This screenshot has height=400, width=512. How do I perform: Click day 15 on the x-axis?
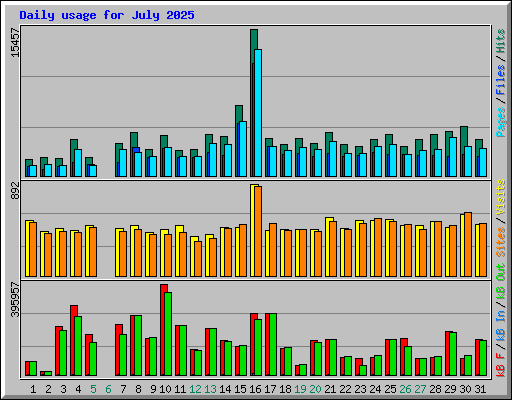point(240,389)
